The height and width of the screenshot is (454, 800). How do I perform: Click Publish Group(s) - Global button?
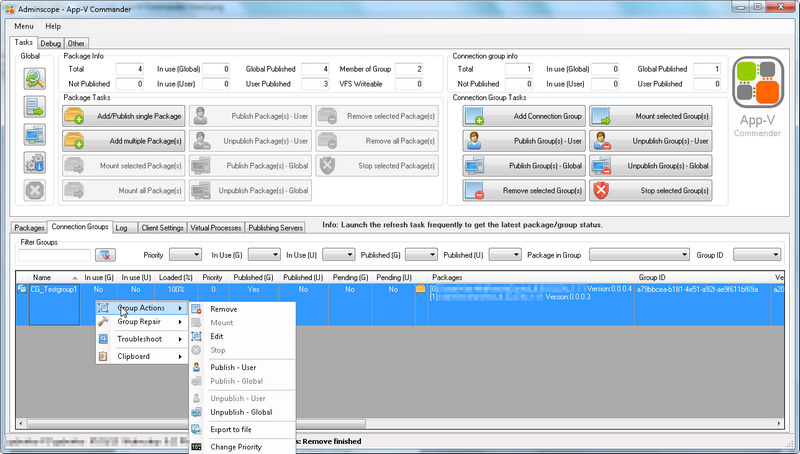(524, 166)
